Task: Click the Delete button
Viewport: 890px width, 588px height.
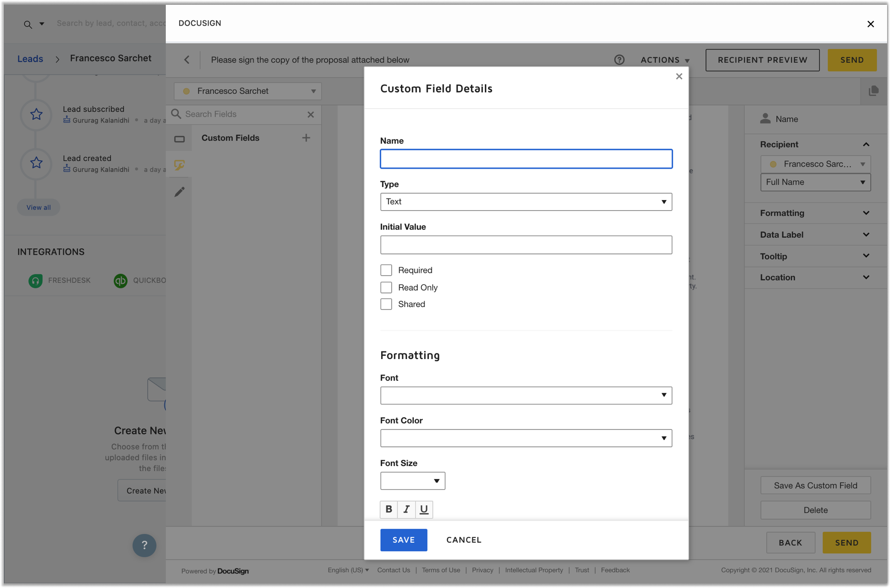Action: (815, 510)
